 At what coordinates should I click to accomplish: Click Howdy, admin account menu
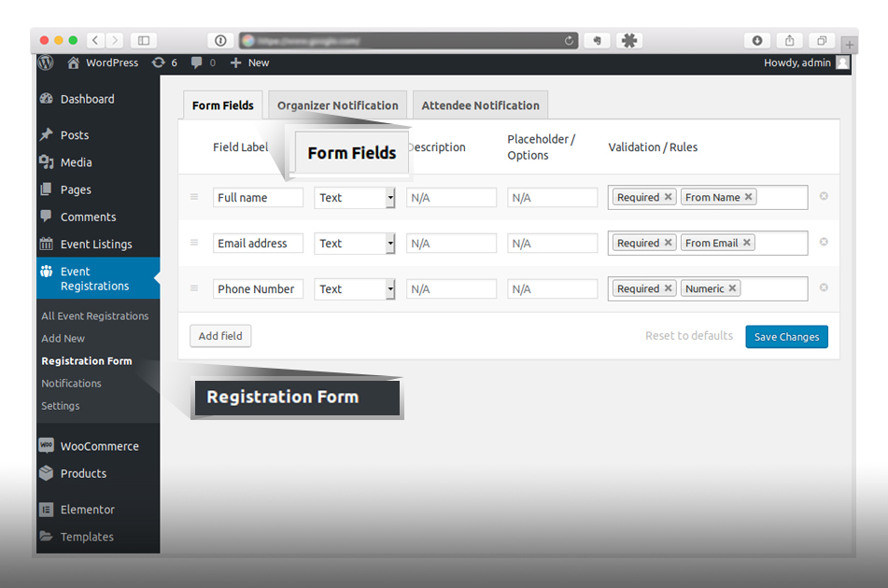(797, 63)
